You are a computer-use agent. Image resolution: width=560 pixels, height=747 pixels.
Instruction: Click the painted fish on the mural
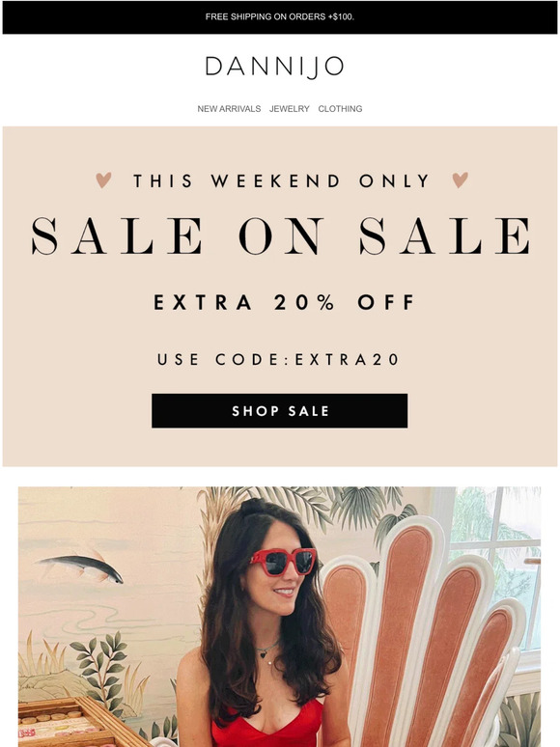click(x=81, y=567)
